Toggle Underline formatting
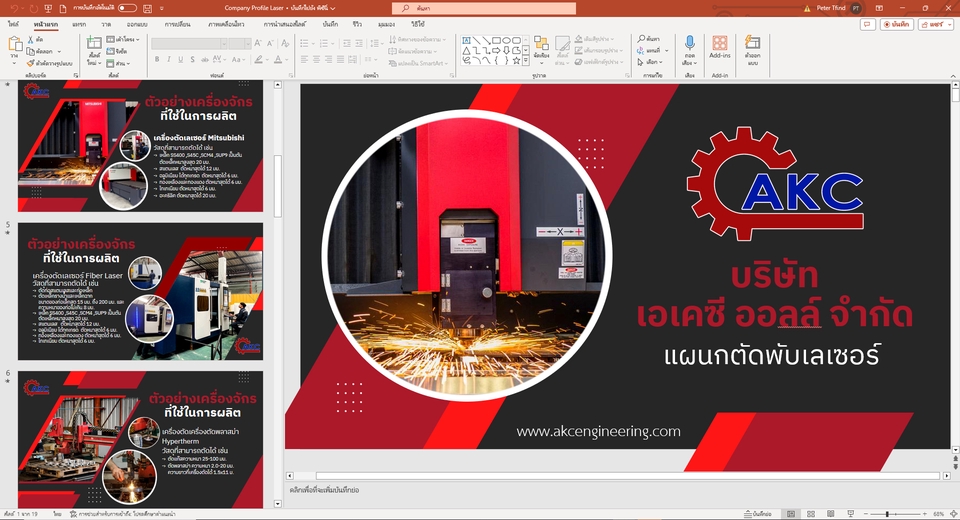960x520 pixels. coord(181,59)
